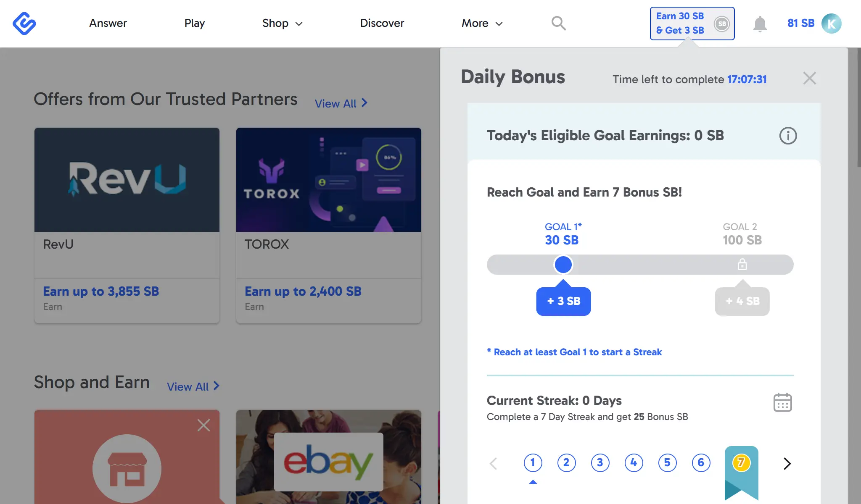Select streak day 7 bonus marker

pyautogui.click(x=741, y=463)
